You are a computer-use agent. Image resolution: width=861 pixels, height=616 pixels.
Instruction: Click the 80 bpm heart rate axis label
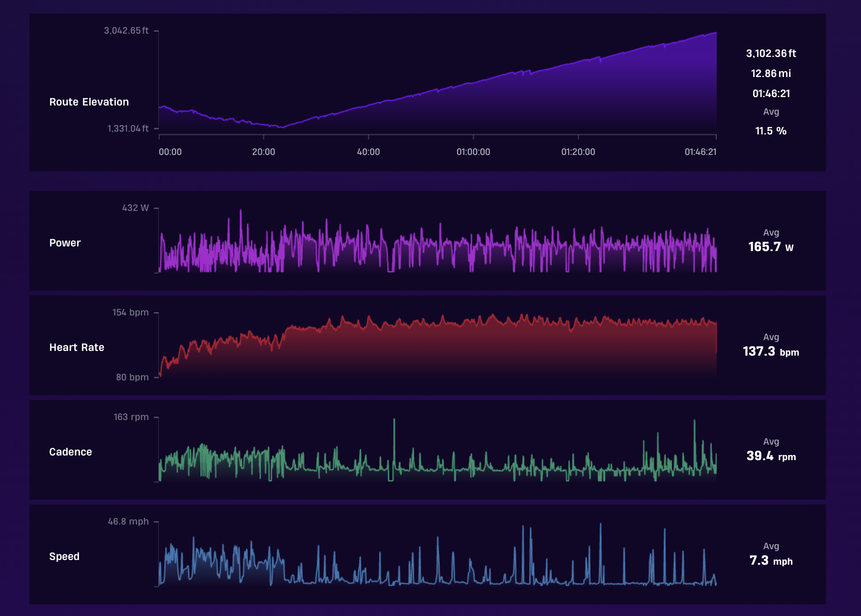pyautogui.click(x=132, y=377)
